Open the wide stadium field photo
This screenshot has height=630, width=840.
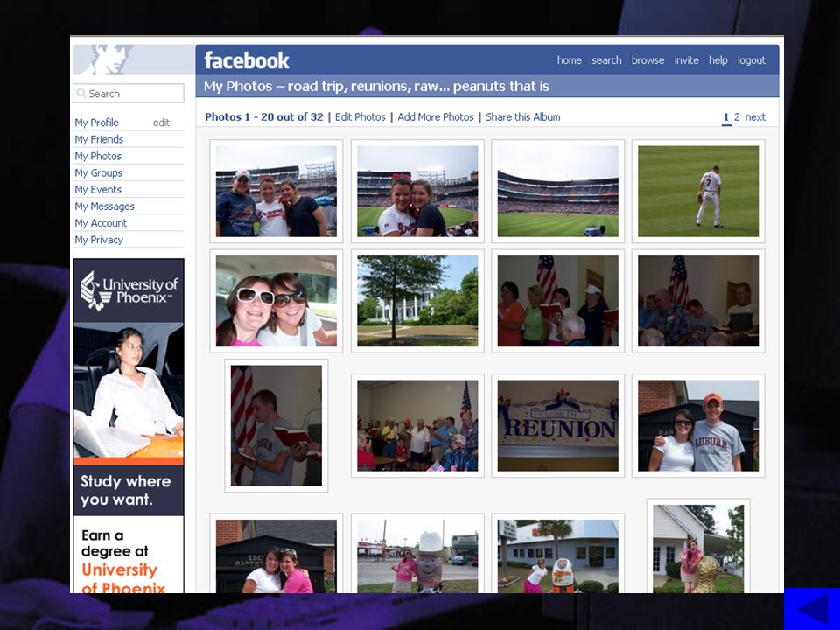557,192
